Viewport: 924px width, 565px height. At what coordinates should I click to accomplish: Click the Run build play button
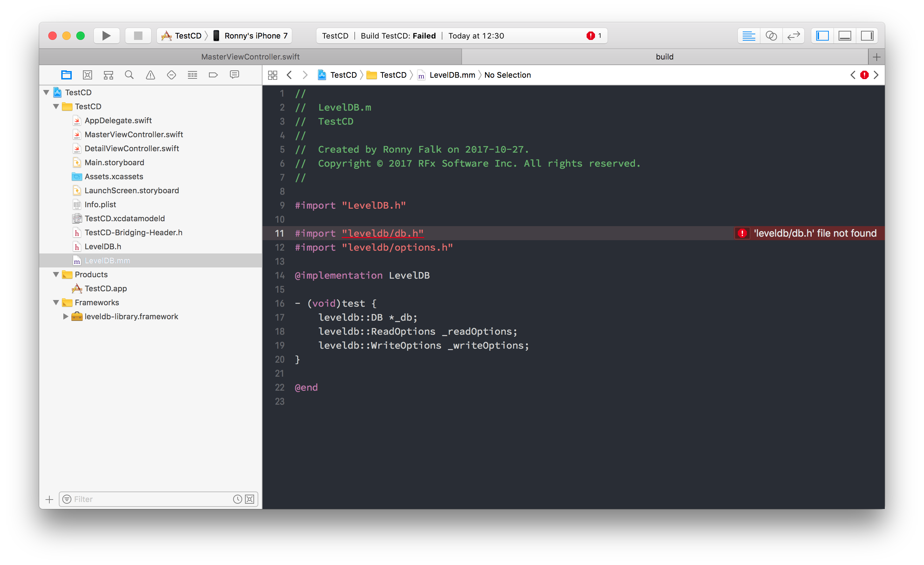[x=106, y=36]
